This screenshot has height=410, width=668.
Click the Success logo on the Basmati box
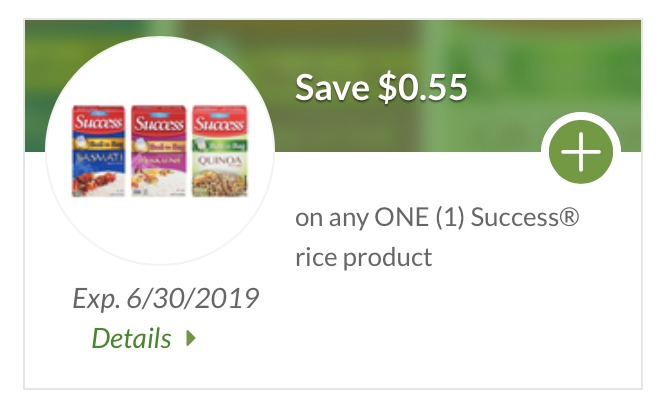coord(99,125)
